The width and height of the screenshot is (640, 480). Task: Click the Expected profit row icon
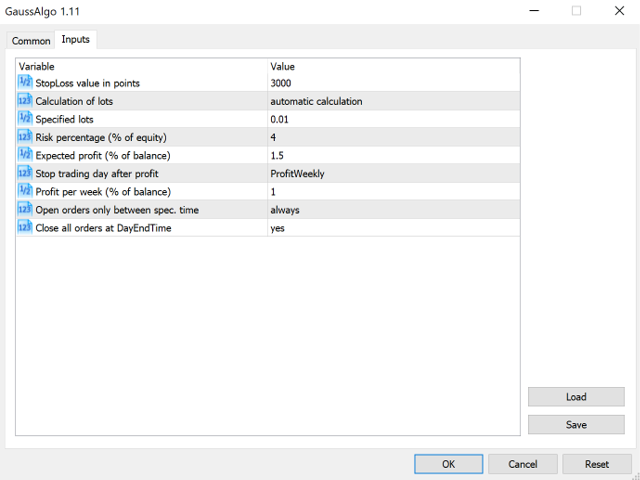(x=25, y=155)
